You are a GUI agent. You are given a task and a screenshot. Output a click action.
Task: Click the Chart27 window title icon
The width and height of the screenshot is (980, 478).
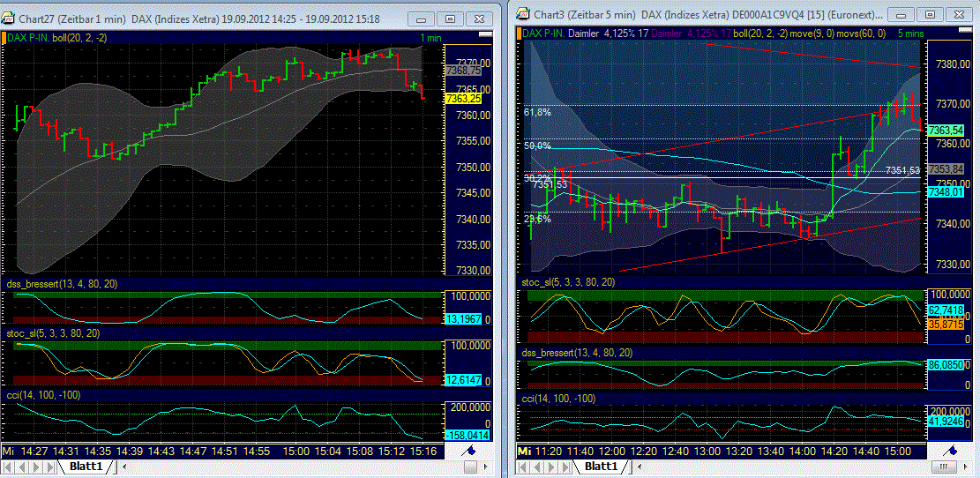(x=8, y=19)
